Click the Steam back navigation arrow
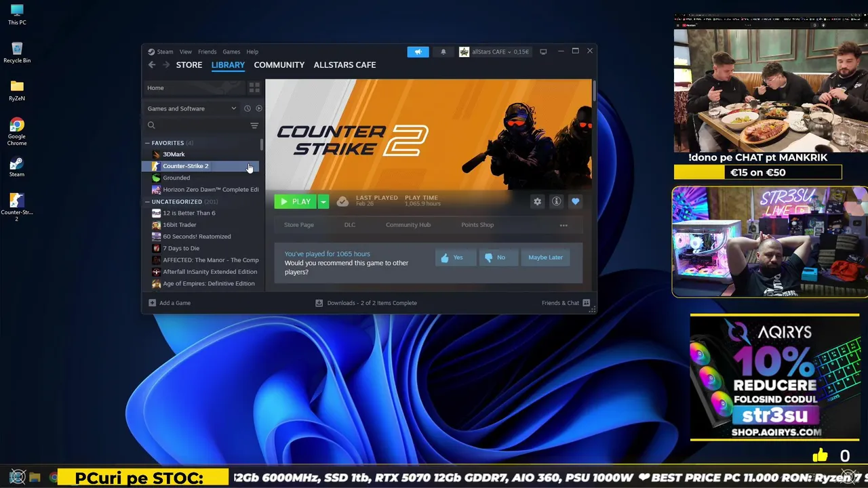This screenshot has width=868, height=488. (152, 65)
